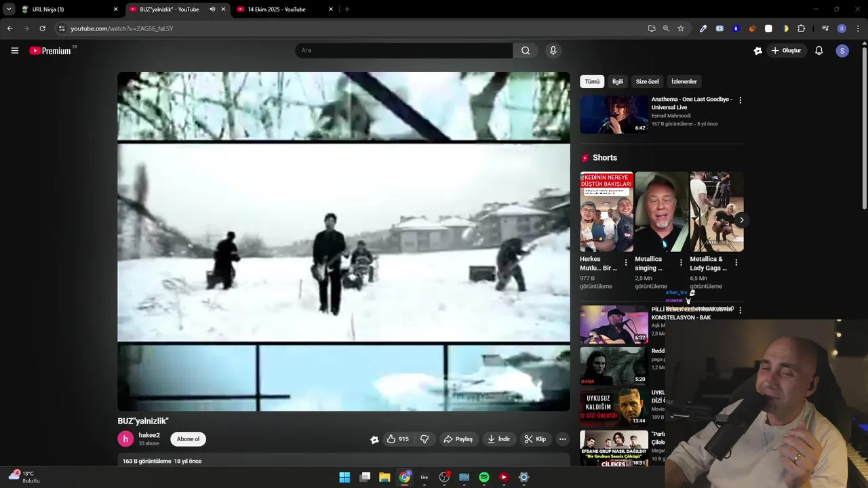Open the dark mode moon extension
The width and height of the screenshot is (868, 488).
(x=785, y=28)
